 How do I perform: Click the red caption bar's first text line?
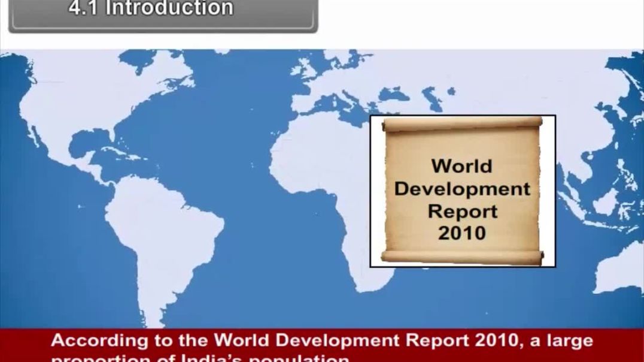pos(322,341)
